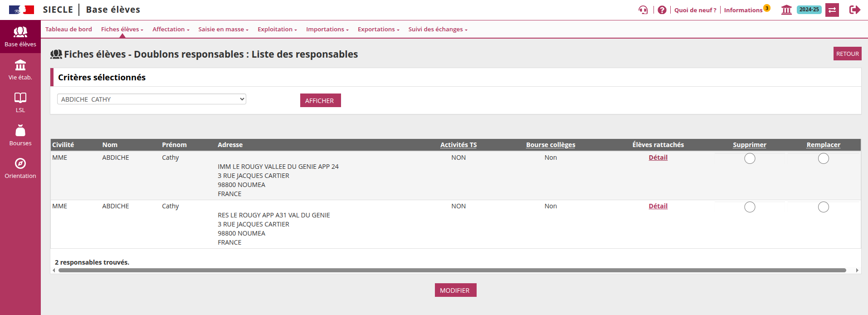Viewport: 868px width, 315px height.
Task: Expand the Fiches élèves menu
Action: tap(122, 30)
